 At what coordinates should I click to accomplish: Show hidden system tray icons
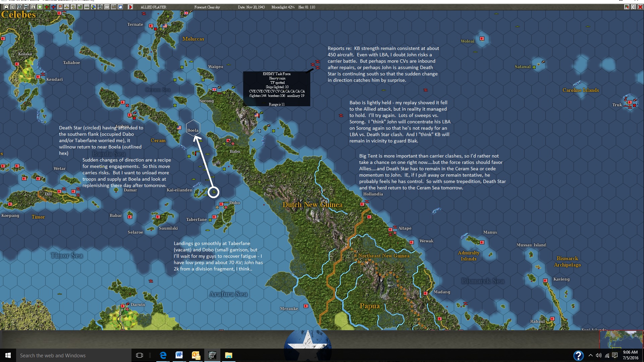(x=591, y=355)
